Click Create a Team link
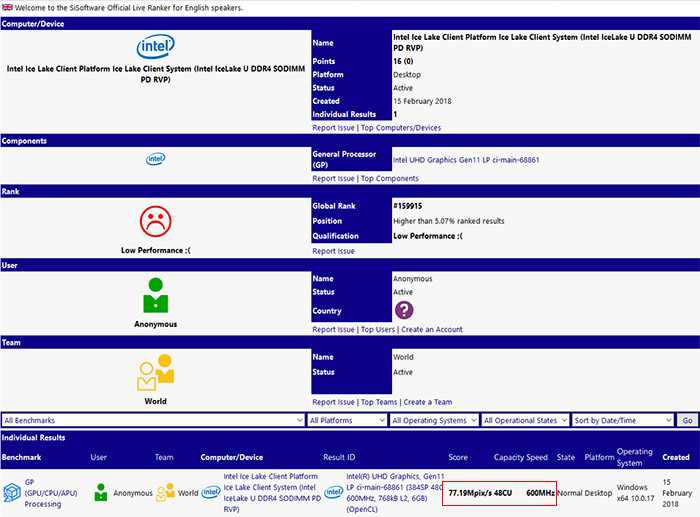This screenshot has height=517, width=700. (x=428, y=402)
